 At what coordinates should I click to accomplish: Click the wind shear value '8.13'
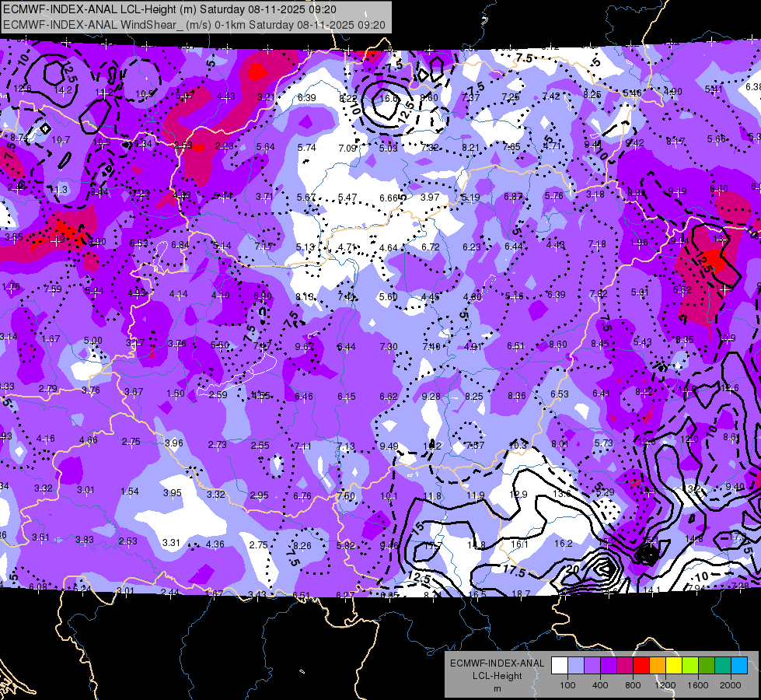(304, 297)
